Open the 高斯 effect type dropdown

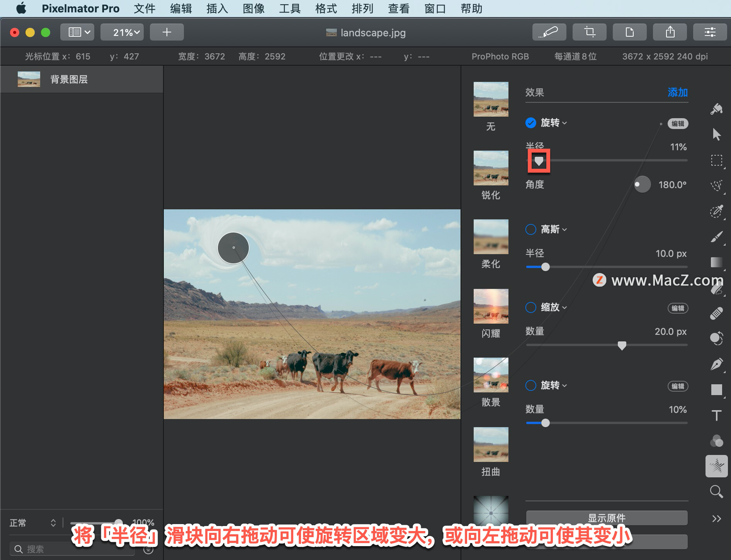point(554,229)
